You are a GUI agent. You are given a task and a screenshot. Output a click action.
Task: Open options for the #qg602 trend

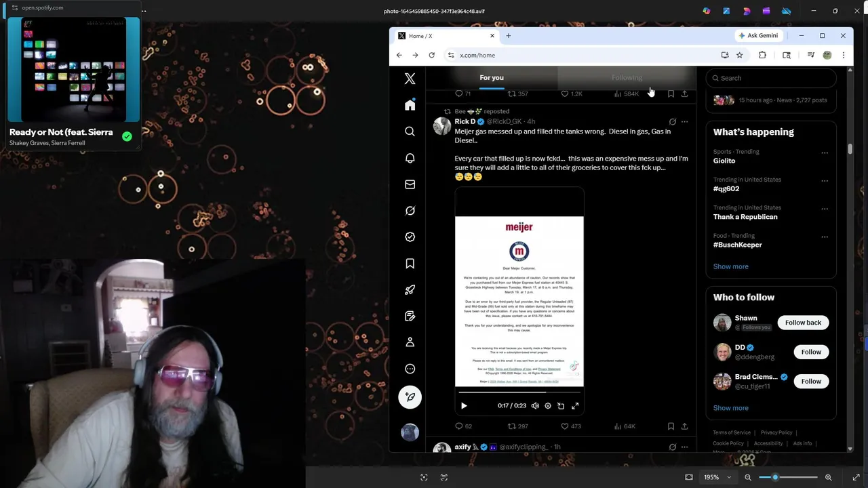coord(825,181)
